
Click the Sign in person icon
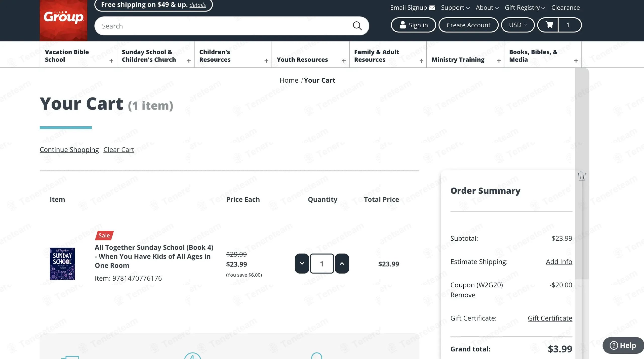[403, 25]
